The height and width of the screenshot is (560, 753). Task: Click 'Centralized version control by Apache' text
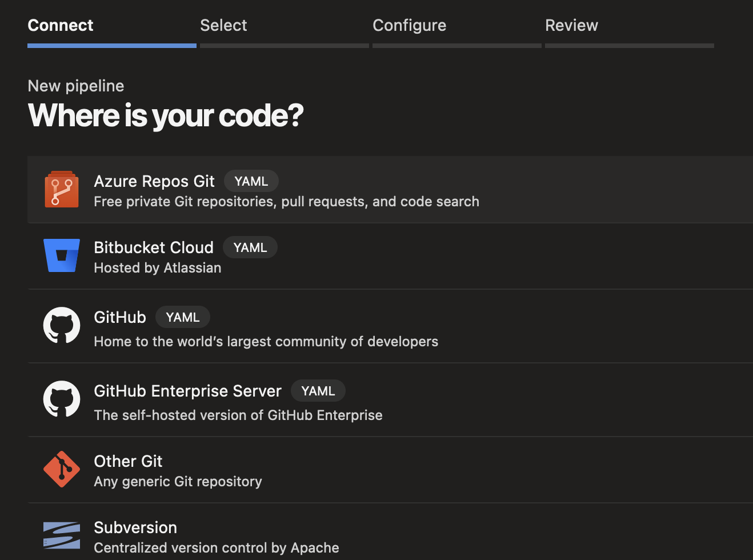point(217,548)
